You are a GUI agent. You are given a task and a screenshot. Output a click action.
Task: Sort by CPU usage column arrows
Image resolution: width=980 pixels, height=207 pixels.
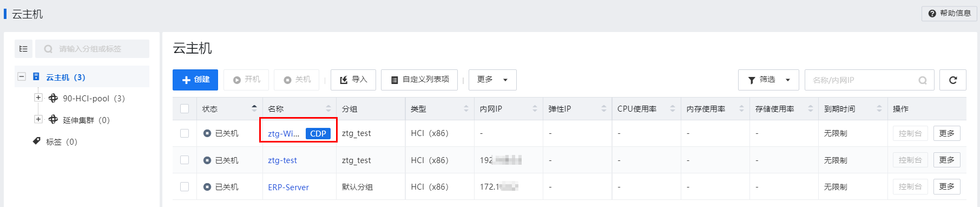click(673, 109)
